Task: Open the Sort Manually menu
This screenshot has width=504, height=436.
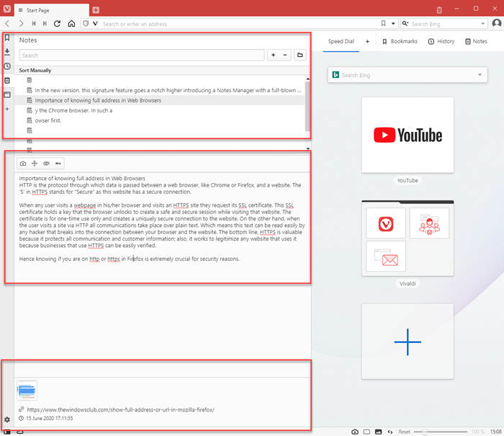Action: tap(35, 70)
